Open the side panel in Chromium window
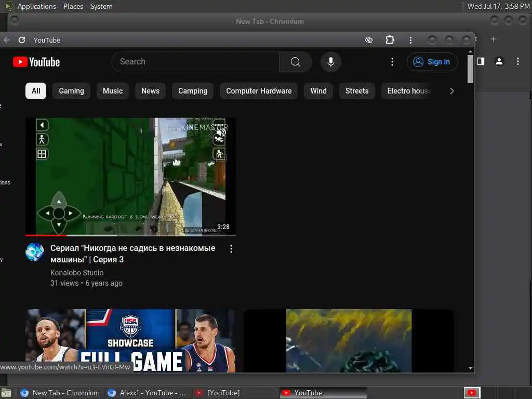 pos(481,61)
